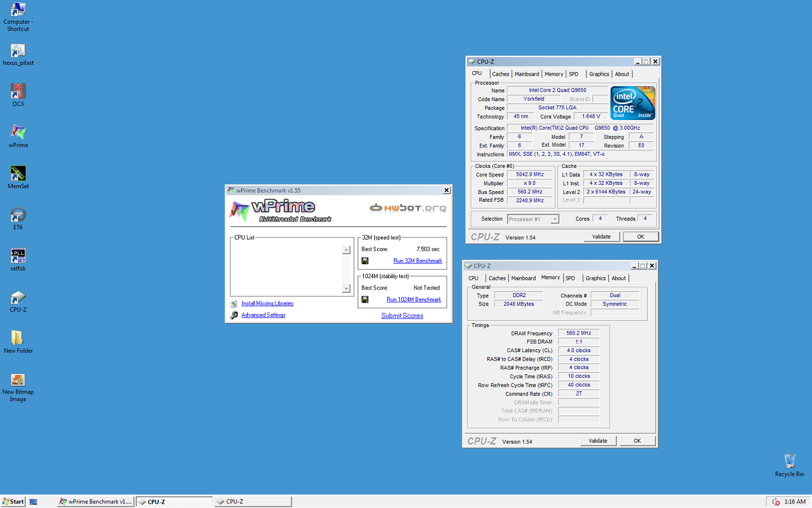Click the hwbot.org logo in wPrime
The width and height of the screenshot is (812, 508).
(408, 208)
